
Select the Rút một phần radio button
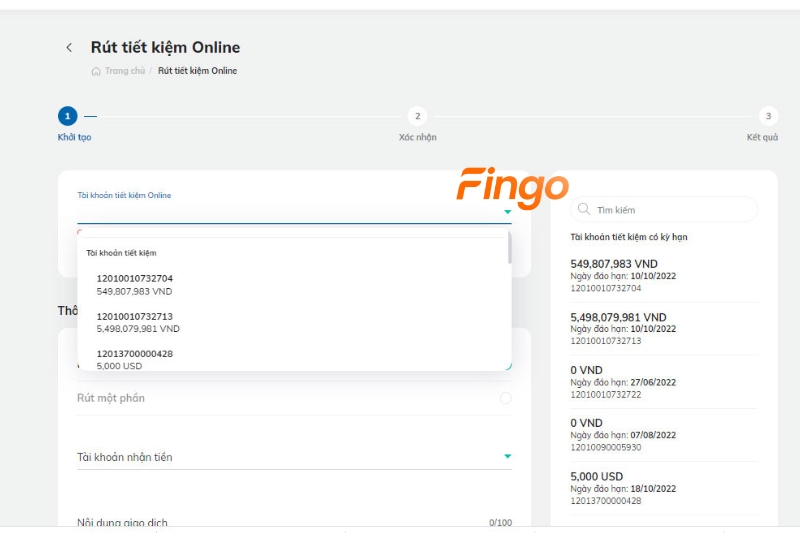pyautogui.click(x=506, y=398)
